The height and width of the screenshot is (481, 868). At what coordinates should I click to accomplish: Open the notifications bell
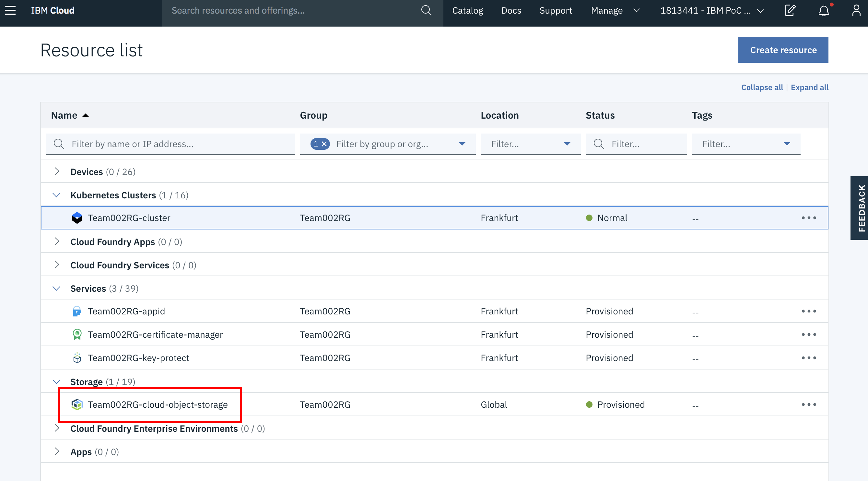pos(824,10)
